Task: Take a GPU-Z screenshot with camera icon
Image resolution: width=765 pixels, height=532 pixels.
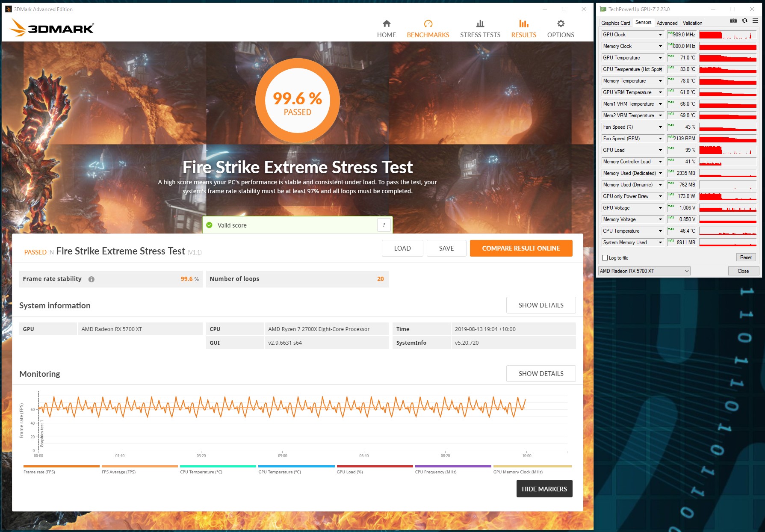Action: (x=733, y=21)
